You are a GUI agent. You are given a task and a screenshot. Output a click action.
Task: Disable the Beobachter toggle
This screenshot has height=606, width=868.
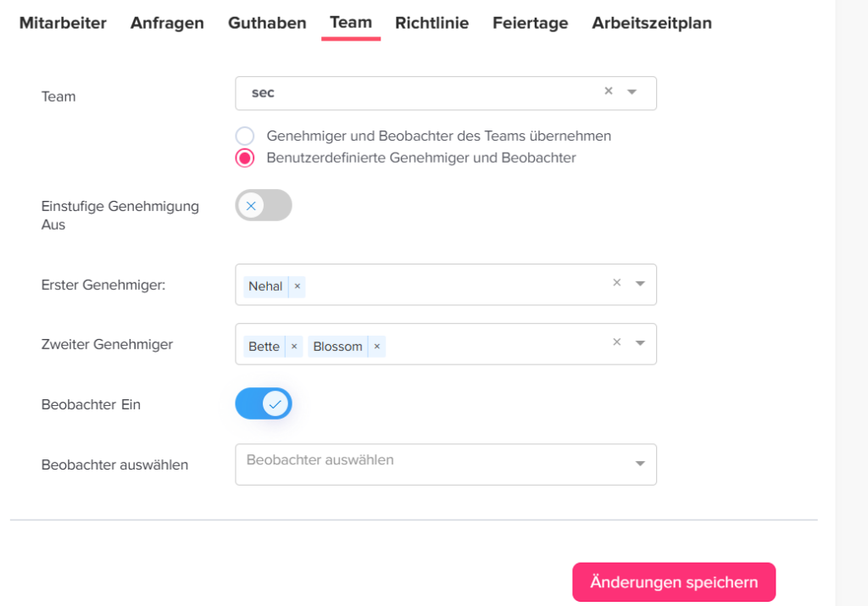[x=263, y=403]
